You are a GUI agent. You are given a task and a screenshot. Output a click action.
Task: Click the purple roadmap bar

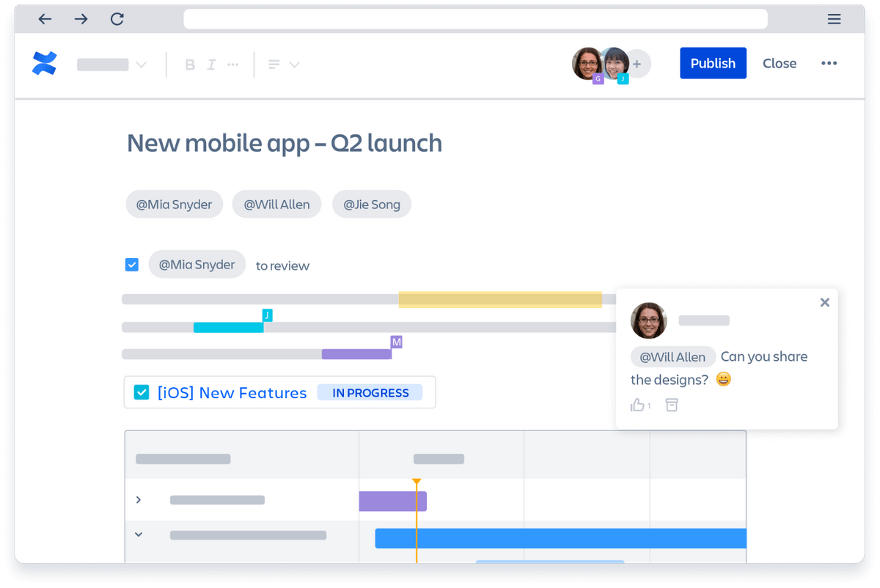click(x=393, y=501)
